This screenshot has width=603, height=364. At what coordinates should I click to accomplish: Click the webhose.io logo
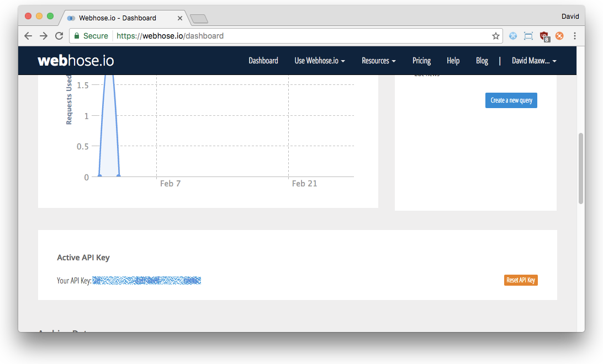click(76, 61)
